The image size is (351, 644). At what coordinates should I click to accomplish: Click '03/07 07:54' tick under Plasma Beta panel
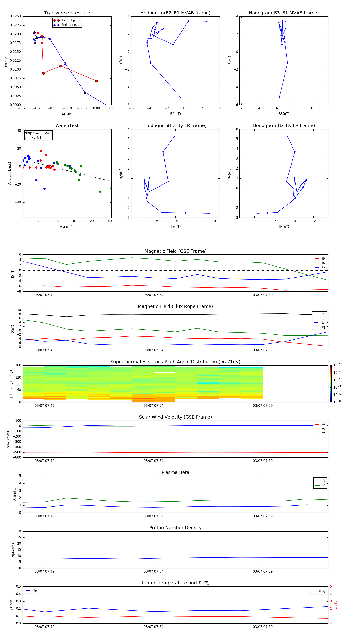point(153,516)
